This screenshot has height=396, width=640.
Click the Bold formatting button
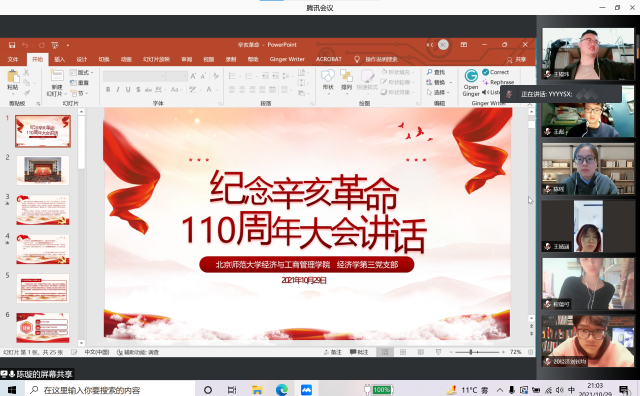(x=108, y=89)
